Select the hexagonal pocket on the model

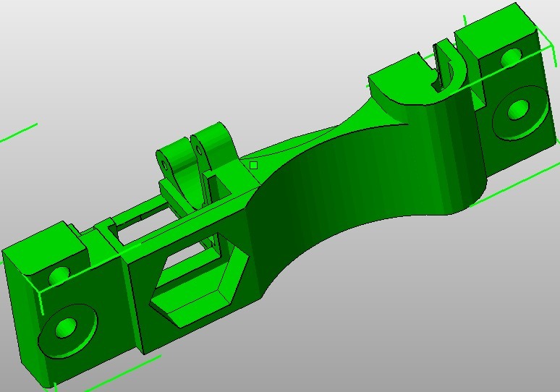tap(200, 280)
